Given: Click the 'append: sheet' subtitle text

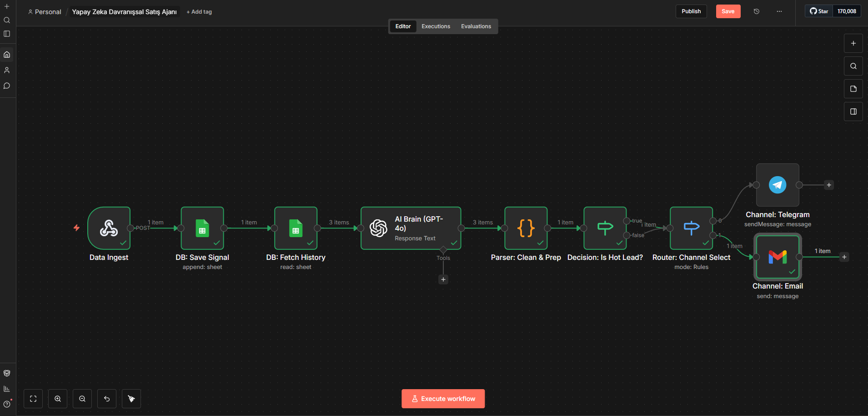Looking at the screenshot, I should click(x=202, y=267).
